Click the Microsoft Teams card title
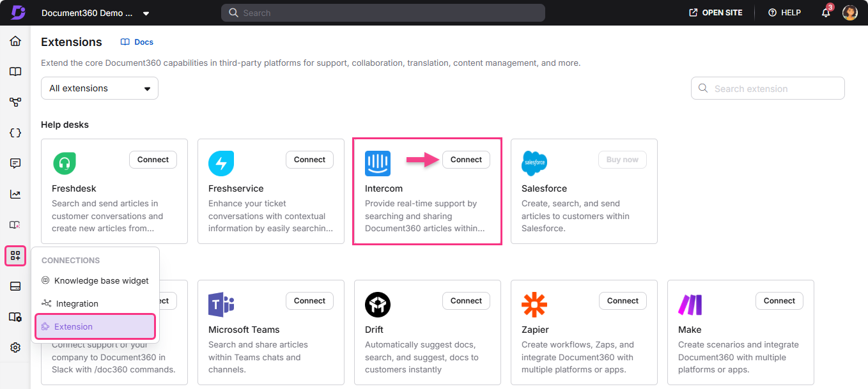 [244, 330]
